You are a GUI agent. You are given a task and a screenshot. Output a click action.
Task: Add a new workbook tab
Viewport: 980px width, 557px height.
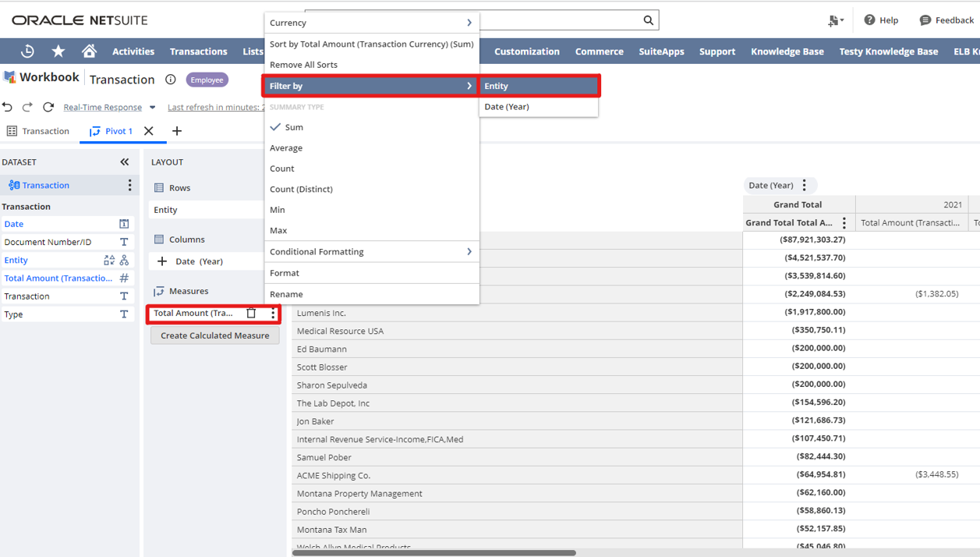pos(177,131)
